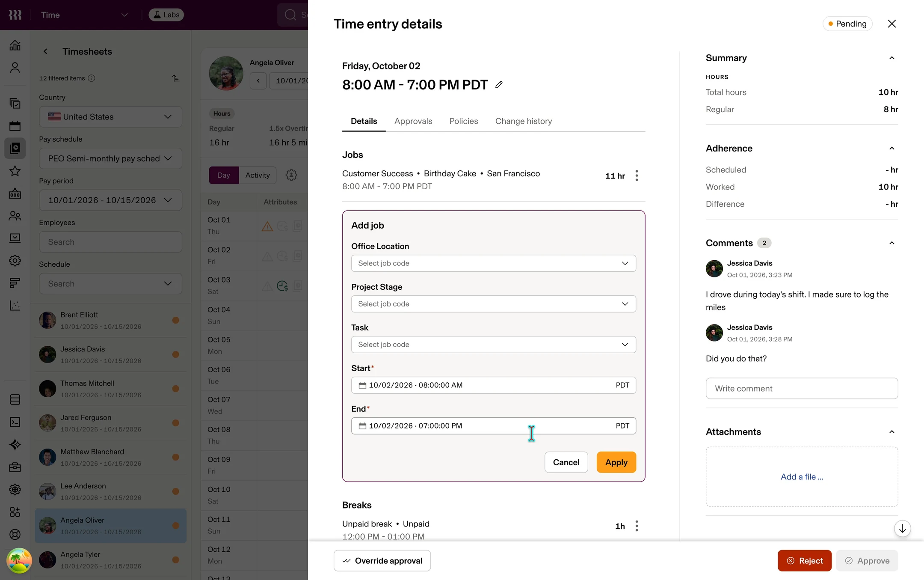The image size is (924, 580).
Task: Click the scroll-down arrow button
Action: point(902,529)
